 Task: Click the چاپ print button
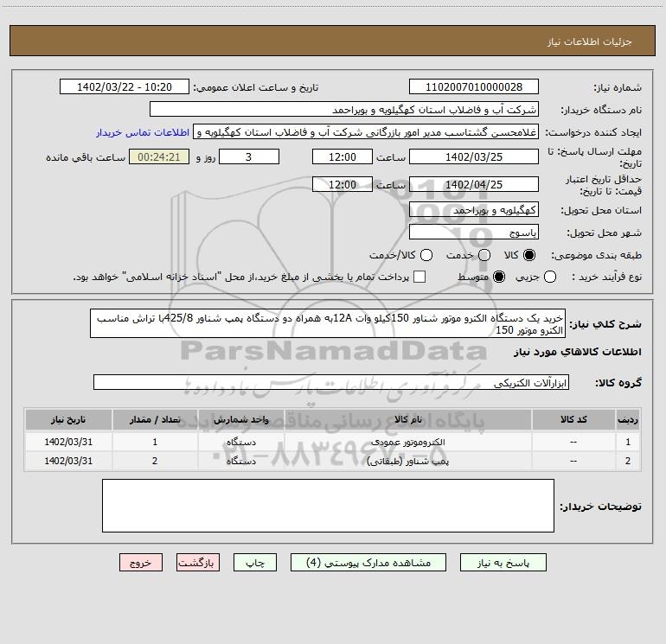pos(255,563)
